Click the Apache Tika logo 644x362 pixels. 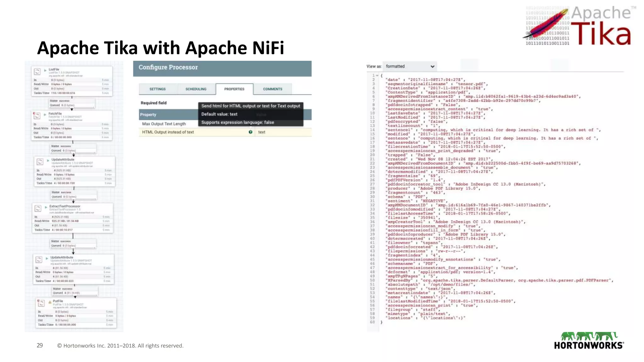[579, 26]
